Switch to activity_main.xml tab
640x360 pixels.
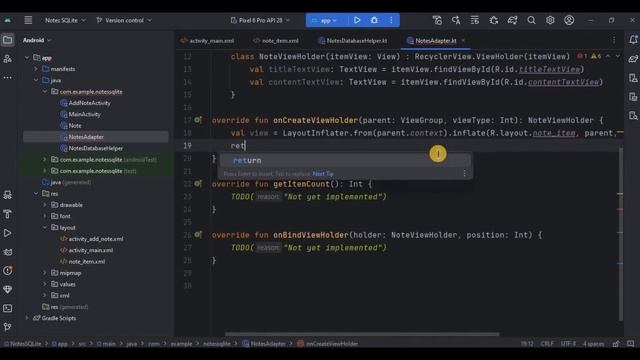click(207, 40)
